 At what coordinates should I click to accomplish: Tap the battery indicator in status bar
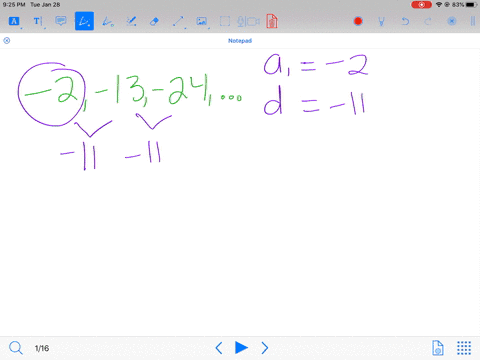(472, 5)
